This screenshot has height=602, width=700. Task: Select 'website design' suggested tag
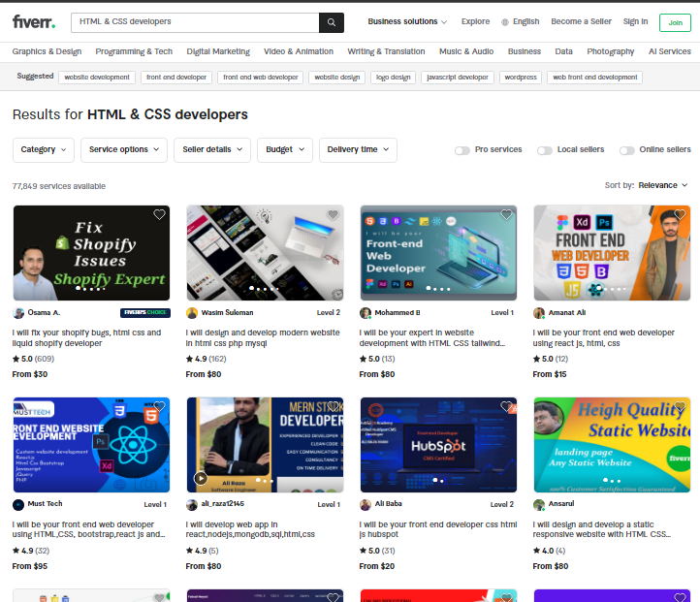tap(337, 78)
